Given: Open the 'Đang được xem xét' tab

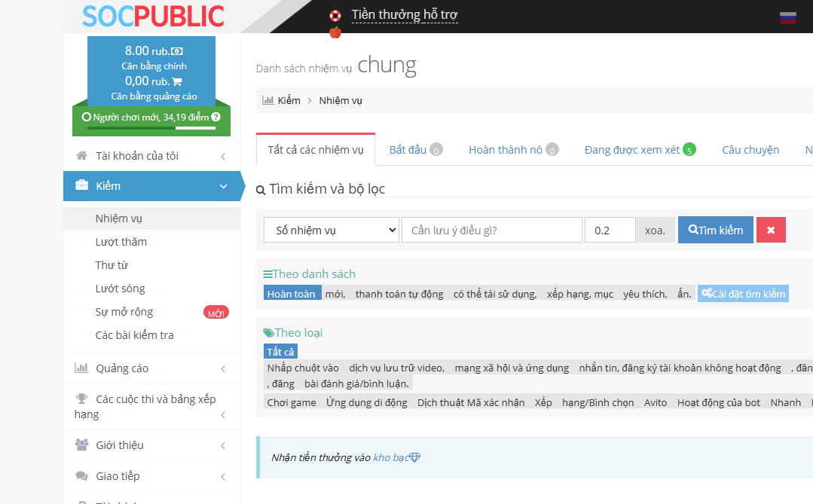Looking at the screenshot, I should pyautogui.click(x=639, y=150).
